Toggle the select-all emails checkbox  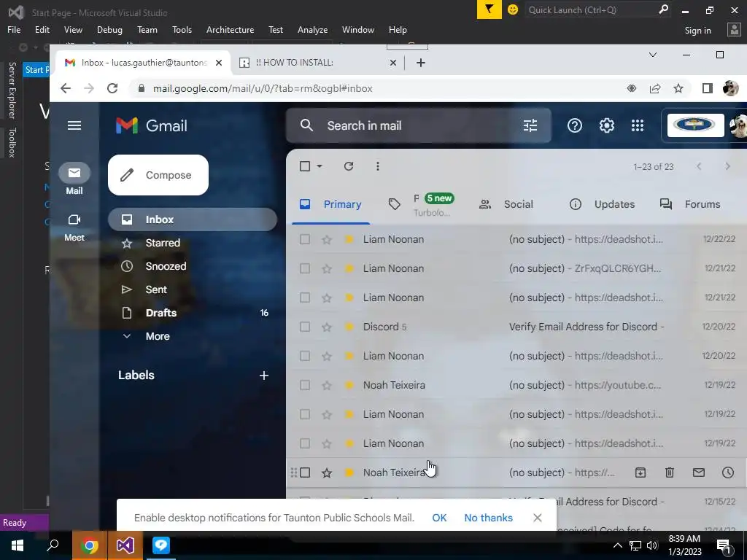pyautogui.click(x=305, y=166)
